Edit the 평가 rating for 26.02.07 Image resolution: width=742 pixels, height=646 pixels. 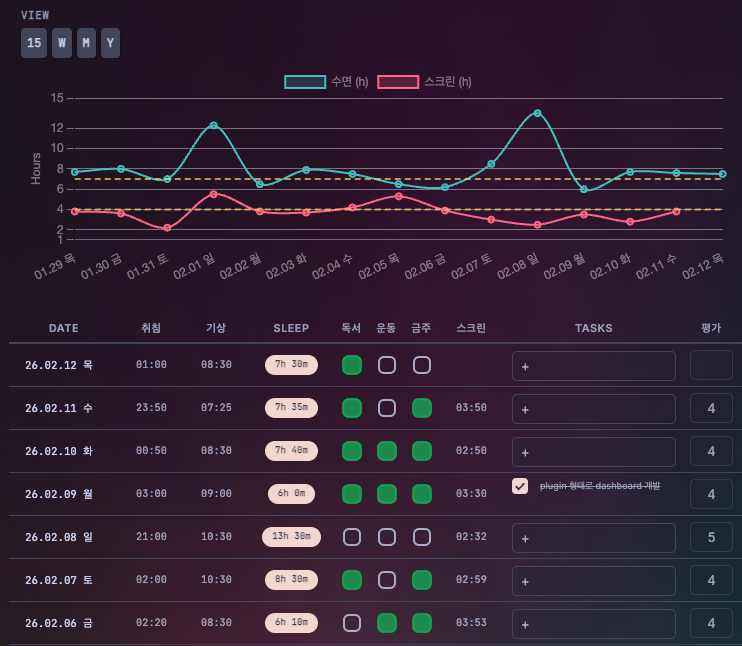[711, 580]
